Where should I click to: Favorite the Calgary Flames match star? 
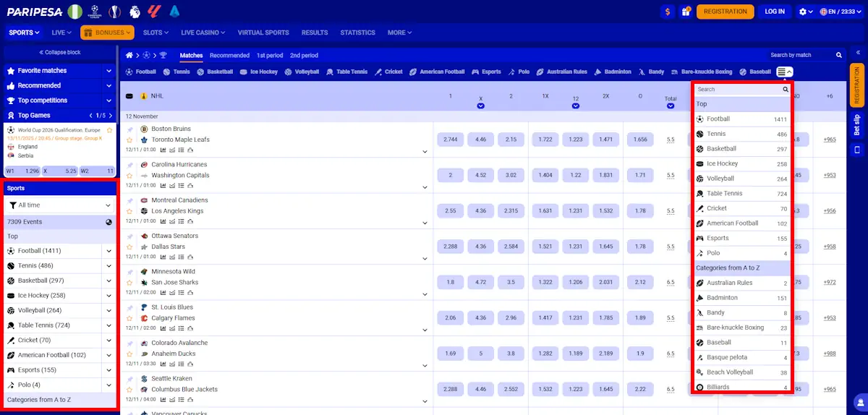click(x=129, y=318)
